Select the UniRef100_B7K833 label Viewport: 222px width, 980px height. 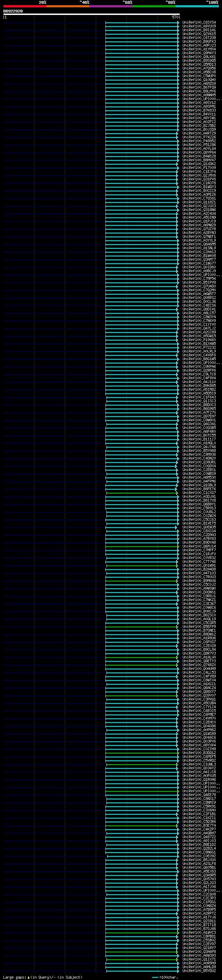(199, 110)
